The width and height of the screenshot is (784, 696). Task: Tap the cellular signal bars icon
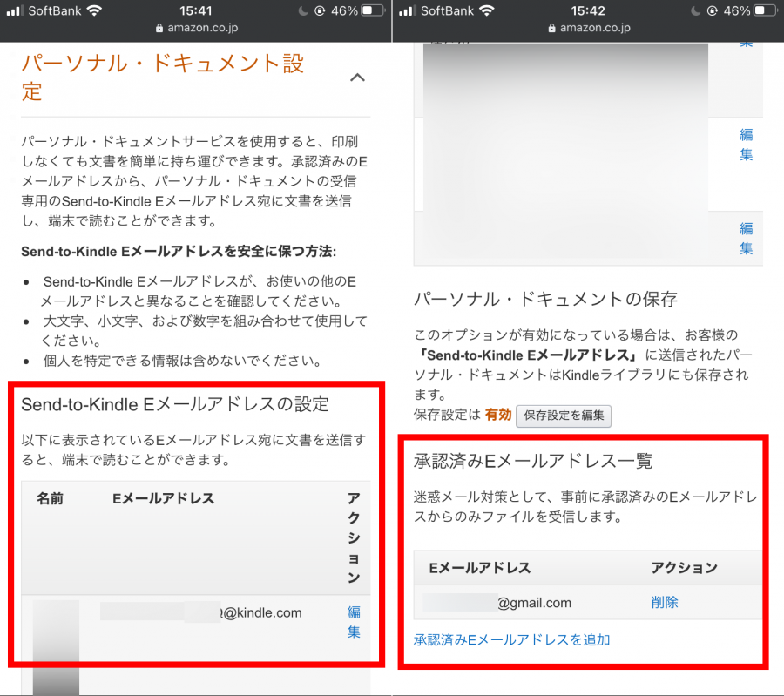click(x=16, y=10)
